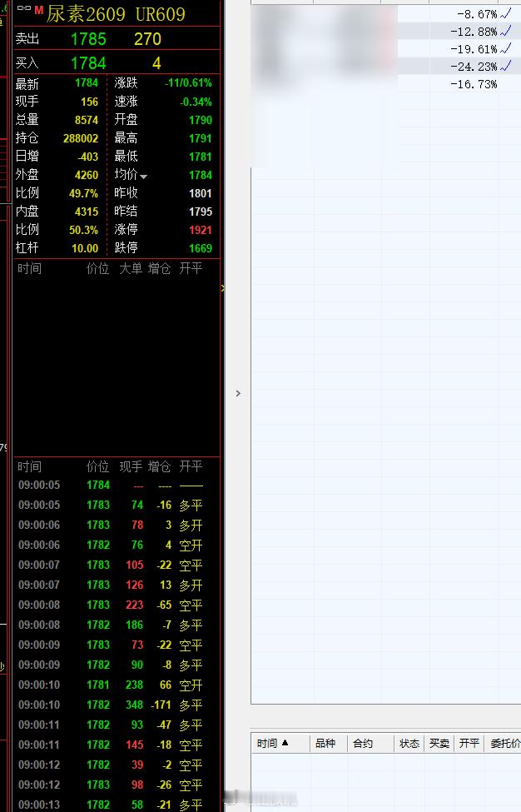The height and width of the screenshot is (812, 521).
Task: Click the 日增 value -403
Action: coord(88,157)
